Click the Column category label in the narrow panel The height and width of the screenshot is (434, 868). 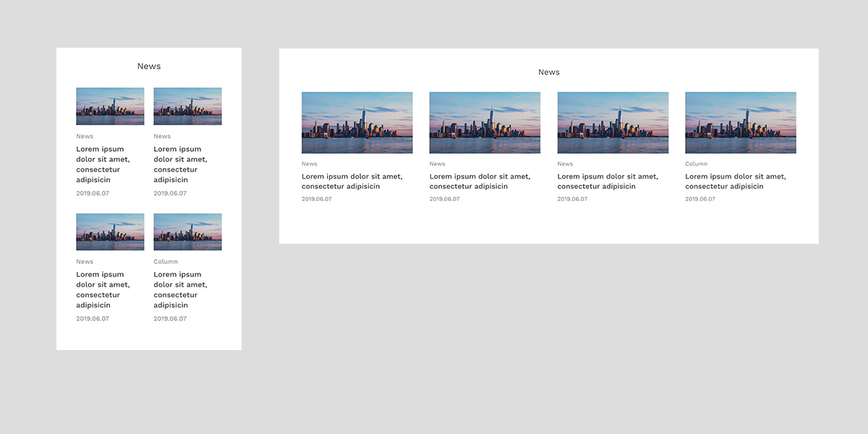(166, 262)
